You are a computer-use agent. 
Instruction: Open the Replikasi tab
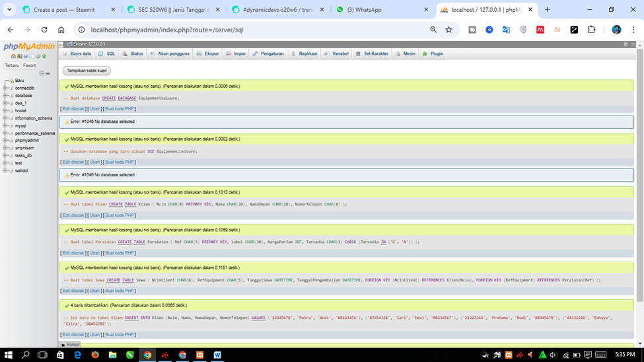[304, 54]
